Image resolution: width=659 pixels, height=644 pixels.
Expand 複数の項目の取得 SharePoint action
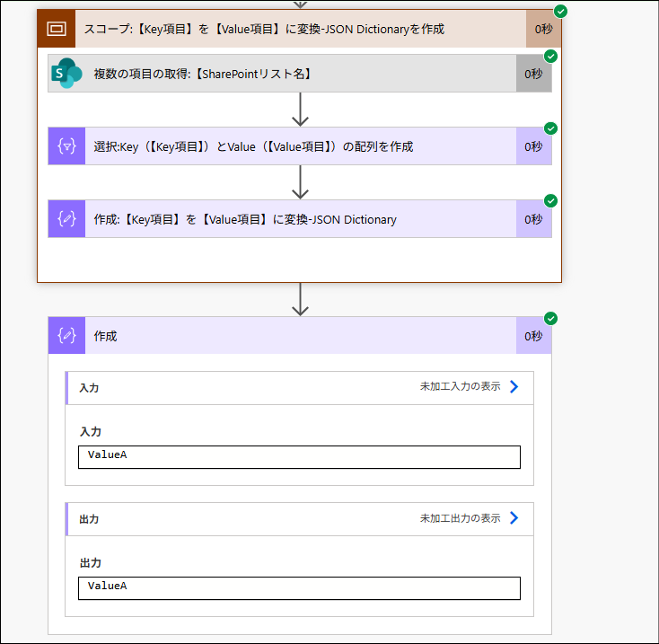click(x=300, y=74)
